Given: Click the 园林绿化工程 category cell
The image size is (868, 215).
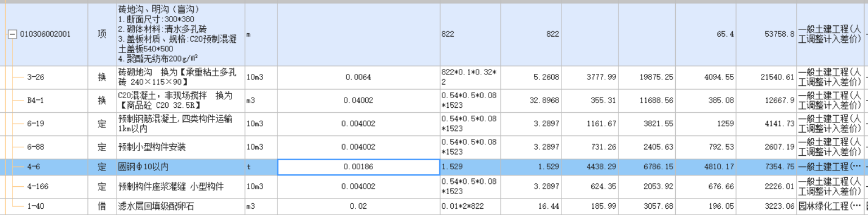Looking at the screenshot, I should pyautogui.click(x=830, y=207).
